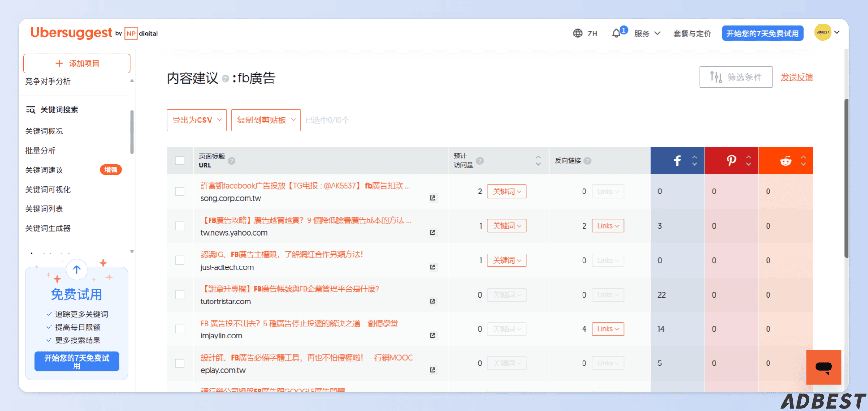The width and height of the screenshot is (868, 411).
Task: Click sidebar 开始您的7天免费试用 button
Action: [77, 362]
